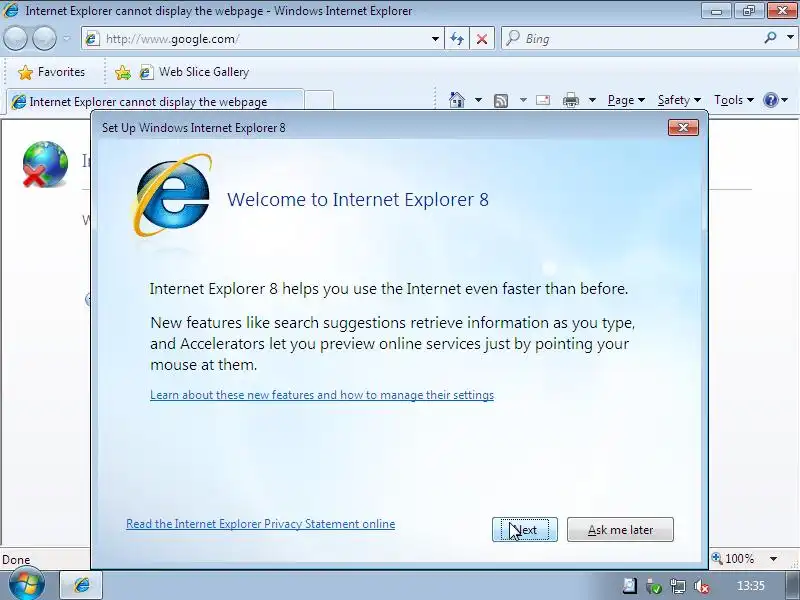Expand the address bar autocomplete dropdown
Screen dimensions: 800x600
click(435, 39)
